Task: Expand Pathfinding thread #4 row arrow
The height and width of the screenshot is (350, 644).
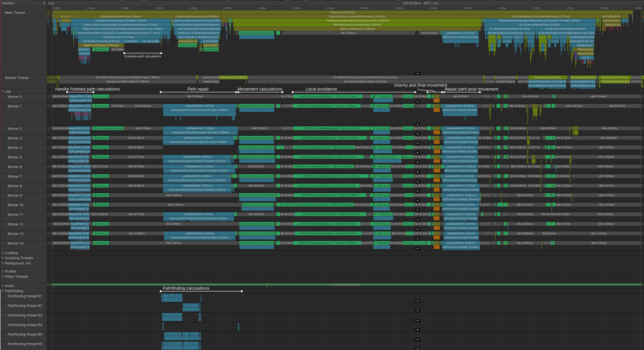Action: coord(418,330)
